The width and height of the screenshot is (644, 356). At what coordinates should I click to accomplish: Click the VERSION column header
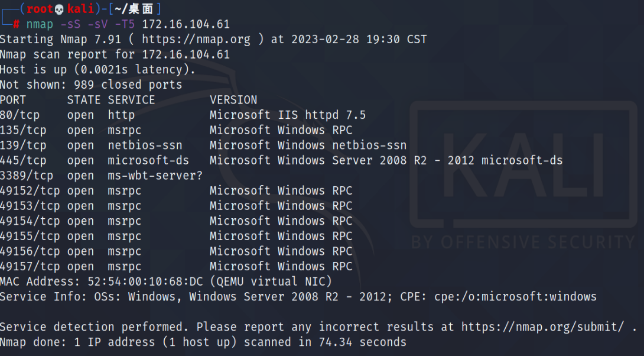pos(233,100)
